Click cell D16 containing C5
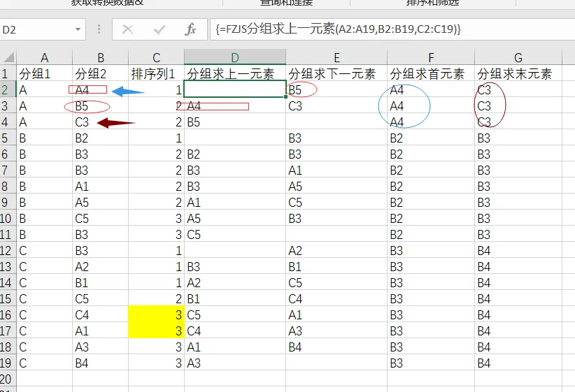The image size is (575, 392). 235,314
